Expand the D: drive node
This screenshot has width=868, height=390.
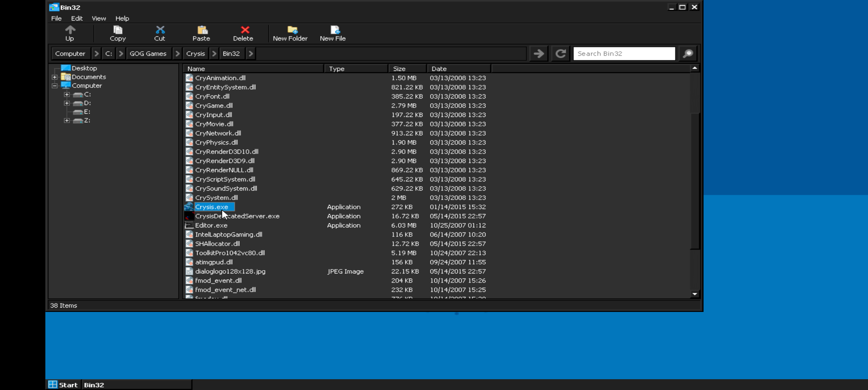click(x=67, y=103)
